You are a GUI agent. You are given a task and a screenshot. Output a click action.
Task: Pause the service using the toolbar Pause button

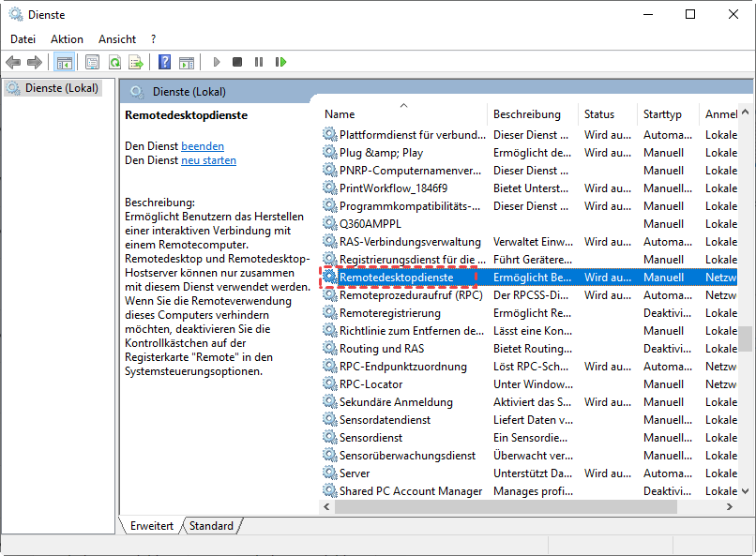pyautogui.click(x=259, y=62)
